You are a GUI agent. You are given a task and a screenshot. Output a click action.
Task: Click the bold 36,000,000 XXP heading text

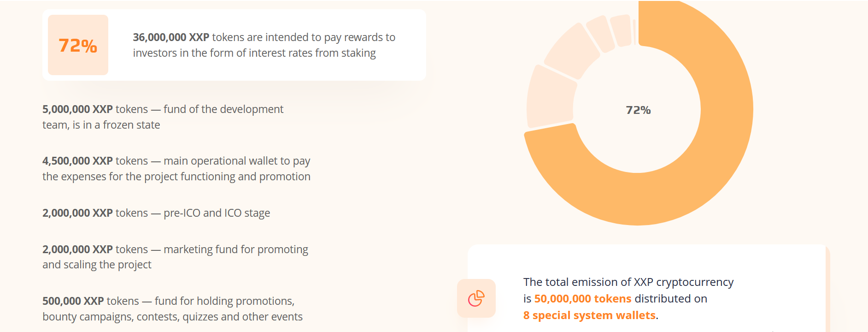(171, 37)
